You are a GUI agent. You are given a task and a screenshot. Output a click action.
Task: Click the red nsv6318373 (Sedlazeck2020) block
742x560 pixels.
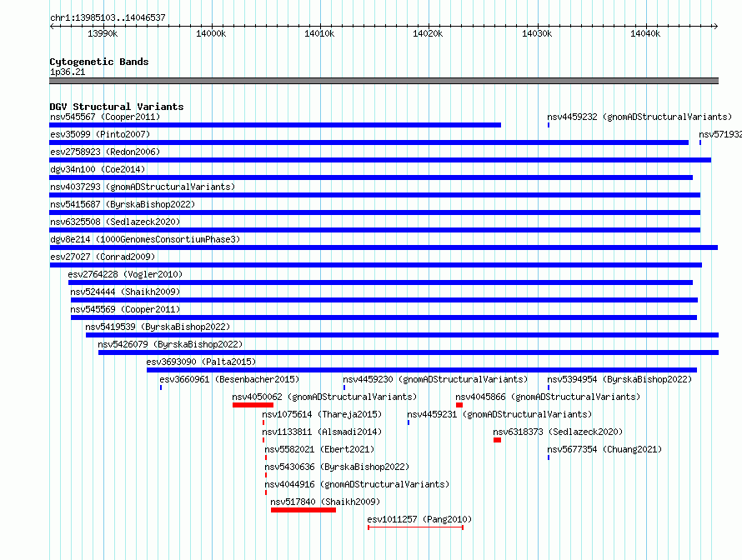point(497,440)
